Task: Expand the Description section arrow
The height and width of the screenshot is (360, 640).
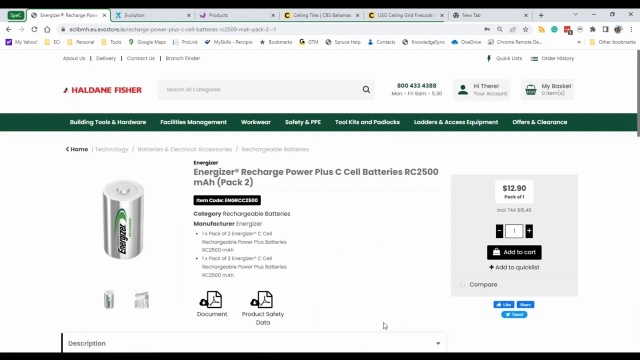Action: (x=438, y=344)
